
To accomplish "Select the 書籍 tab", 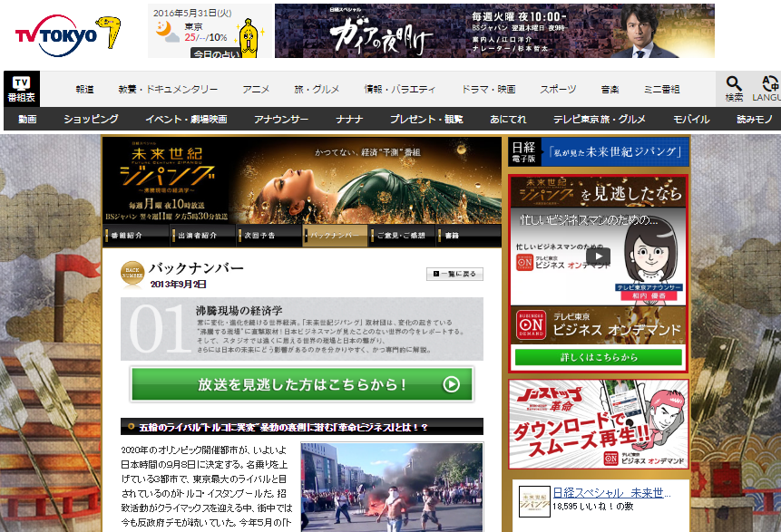I will tap(468, 236).
